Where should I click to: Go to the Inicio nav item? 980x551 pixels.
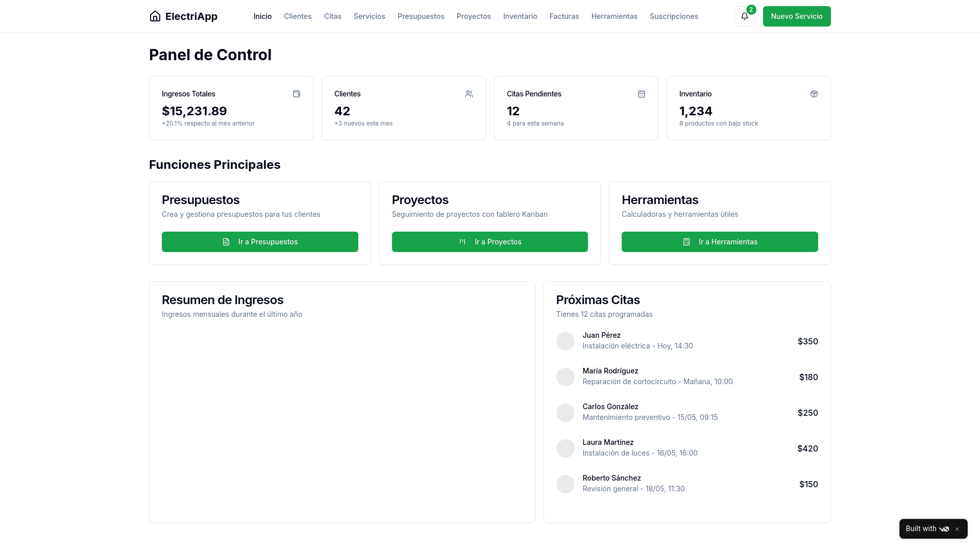(262, 16)
